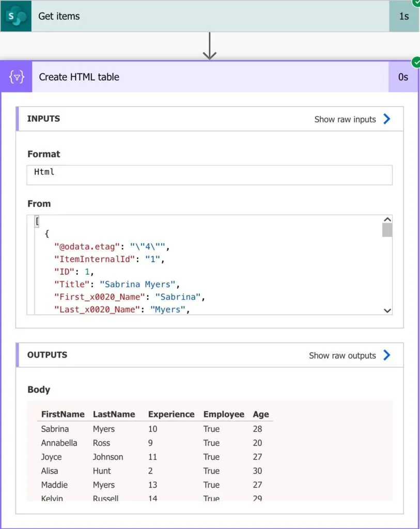Screen dimensions: 420x529
Task: Click the Data Operations icon on Create HTML table
Action: 17,77
